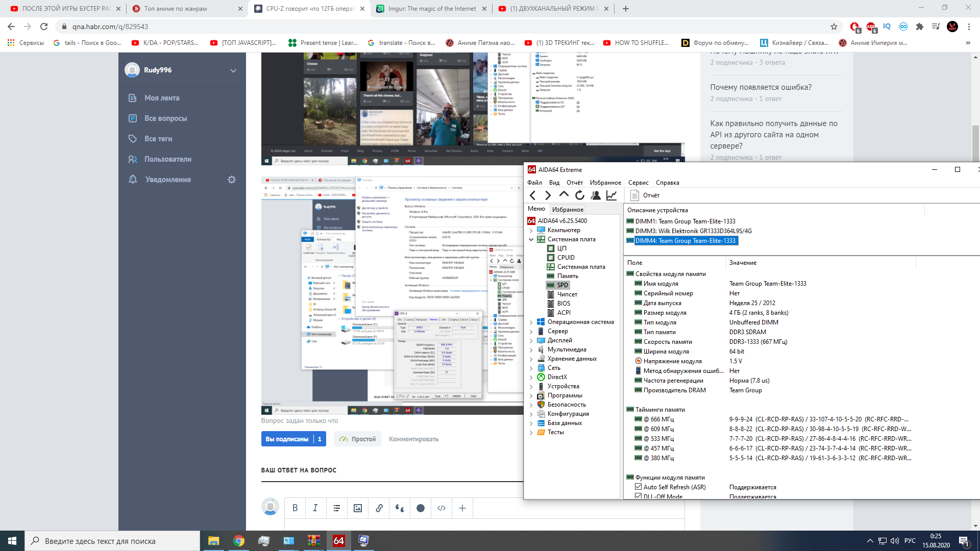980x551 pixels.
Task: Open new browser tab
Action: (626, 9)
